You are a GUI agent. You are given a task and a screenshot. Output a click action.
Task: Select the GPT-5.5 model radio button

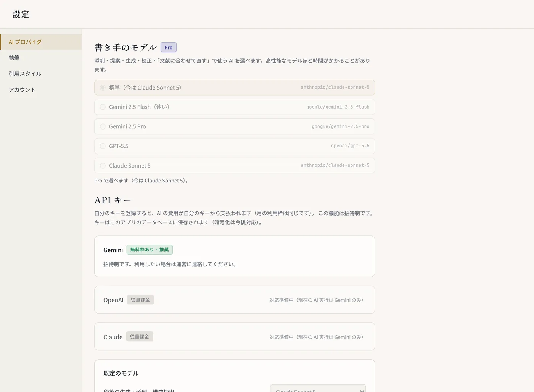pos(103,146)
